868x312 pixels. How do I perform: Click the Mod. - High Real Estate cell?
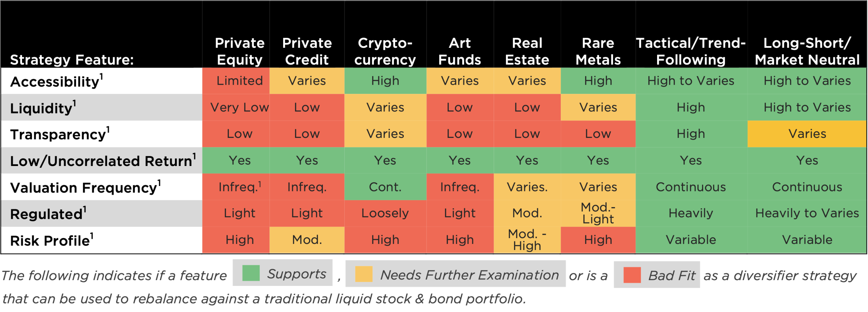click(527, 240)
